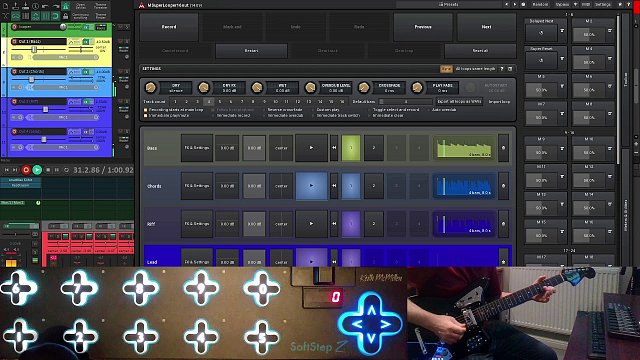Image resolution: width=640 pixels, height=360 pixels.
Task: Turn the CROSSFADE knob
Action: [x=363, y=87]
